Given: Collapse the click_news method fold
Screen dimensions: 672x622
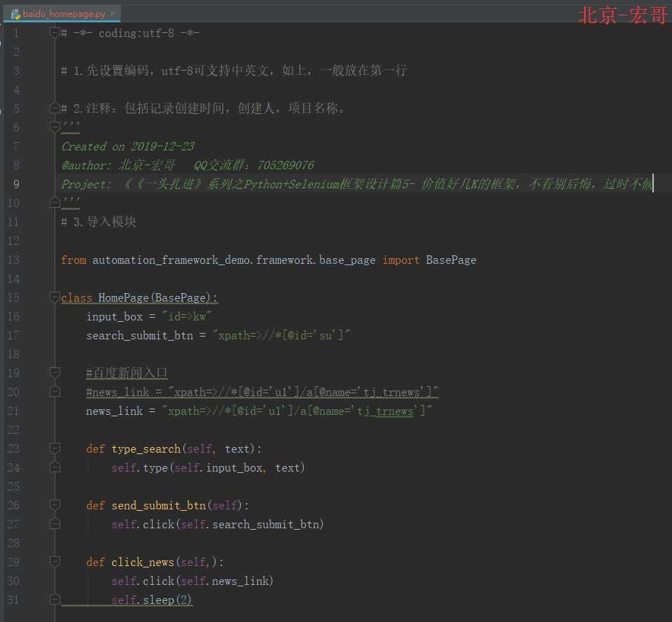Looking at the screenshot, I should click(55, 562).
